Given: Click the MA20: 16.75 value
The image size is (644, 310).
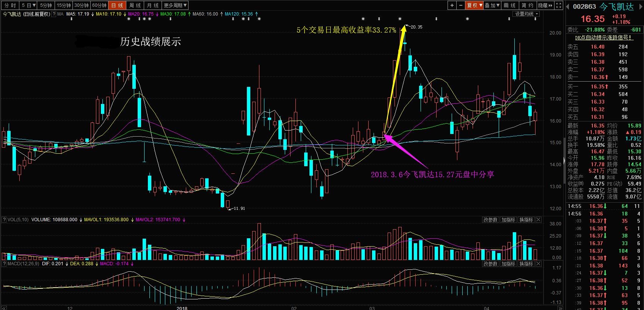Looking at the screenshot, I should (141, 14).
